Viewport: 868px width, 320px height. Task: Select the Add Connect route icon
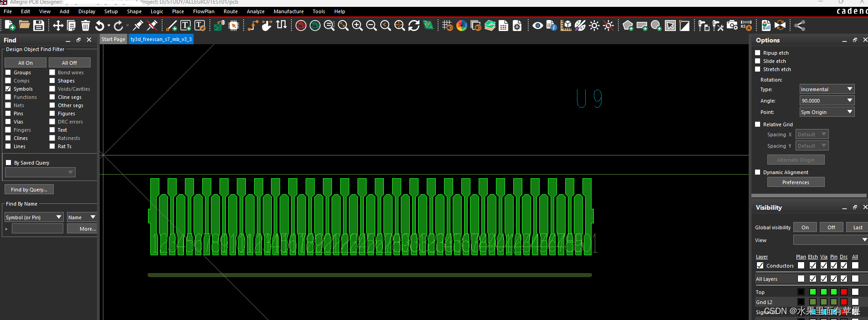[252, 26]
